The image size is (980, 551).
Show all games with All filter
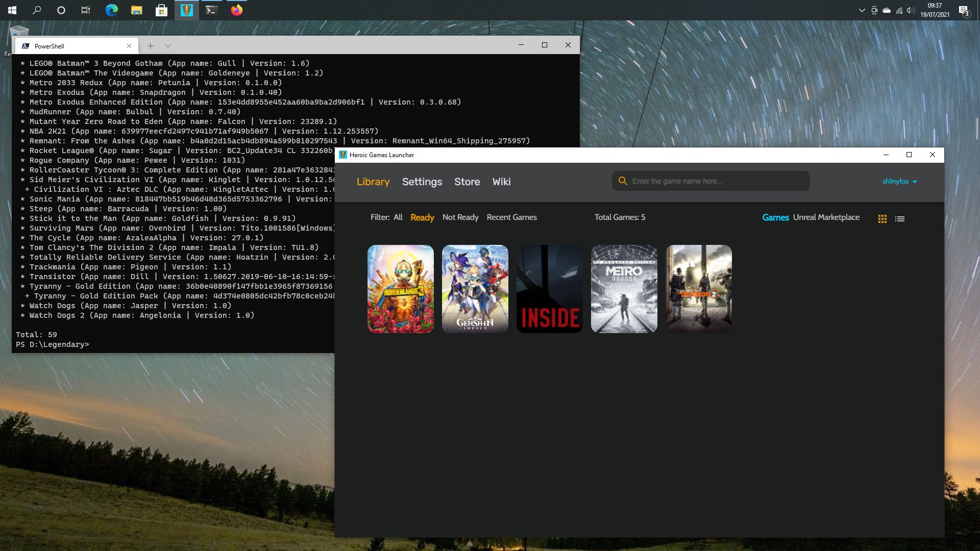pyautogui.click(x=398, y=217)
